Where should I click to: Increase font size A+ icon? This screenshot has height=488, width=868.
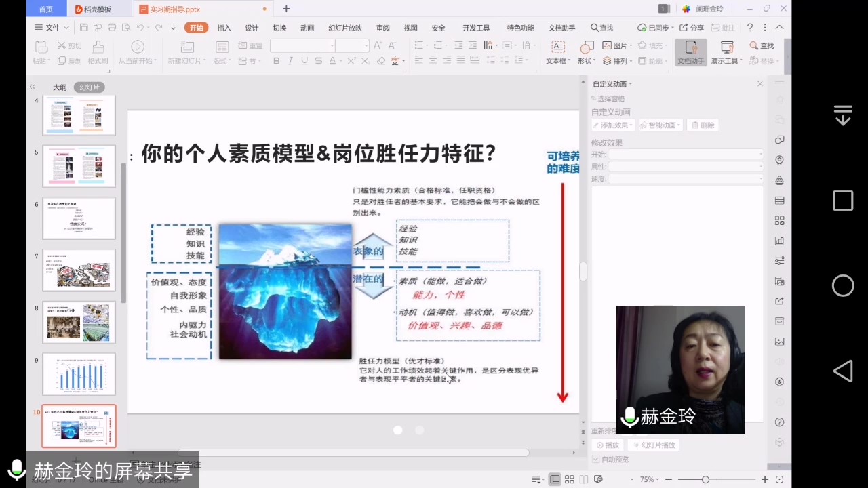click(x=378, y=45)
